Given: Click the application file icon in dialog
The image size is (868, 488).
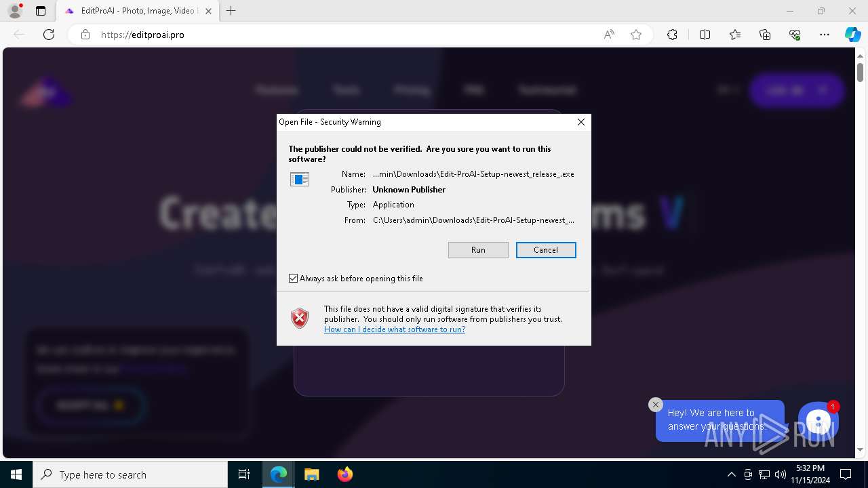Looking at the screenshot, I should point(300,179).
